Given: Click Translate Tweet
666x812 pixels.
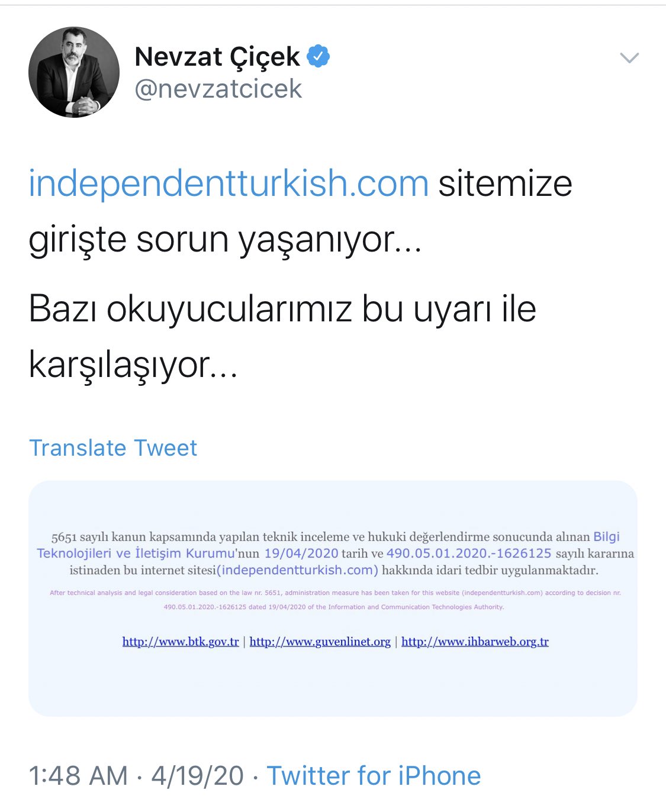Looking at the screenshot, I should (x=113, y=448).
